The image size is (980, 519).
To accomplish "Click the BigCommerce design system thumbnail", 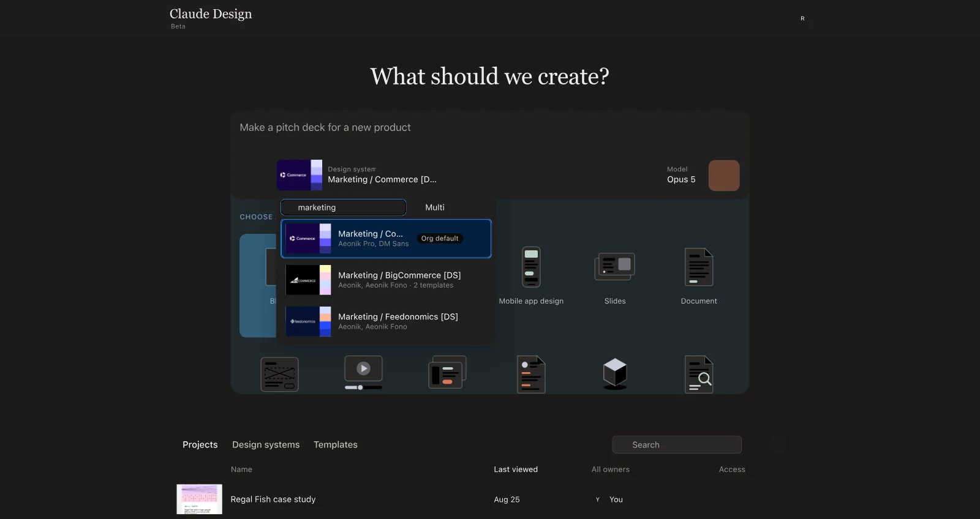I will coord(308,280).
